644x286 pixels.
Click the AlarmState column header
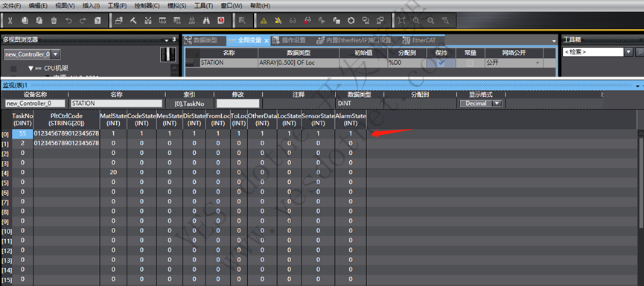coord(351,119)
